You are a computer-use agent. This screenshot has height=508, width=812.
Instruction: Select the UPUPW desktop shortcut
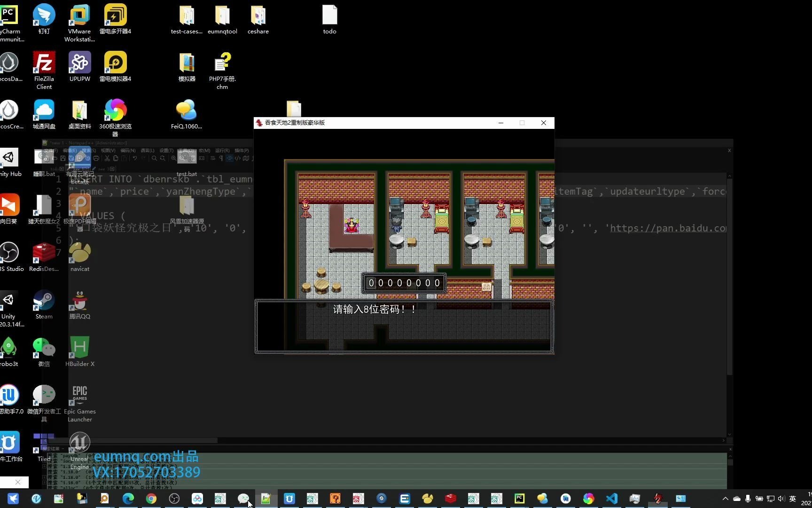point(79,67)
